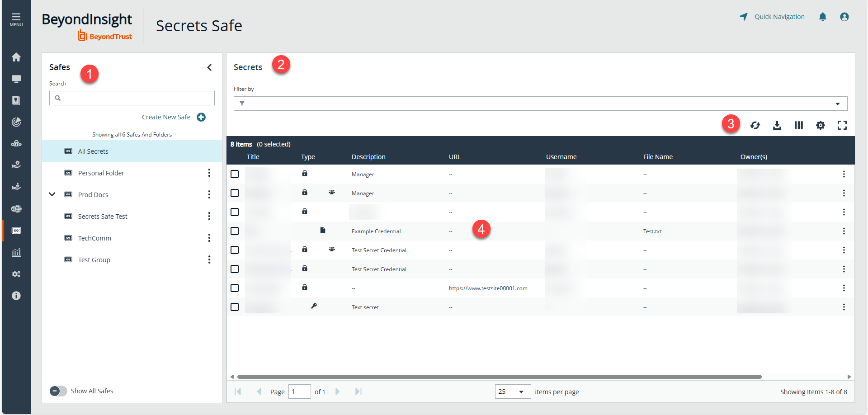
Task: Click the page number input field
Action: click(299, 391)
